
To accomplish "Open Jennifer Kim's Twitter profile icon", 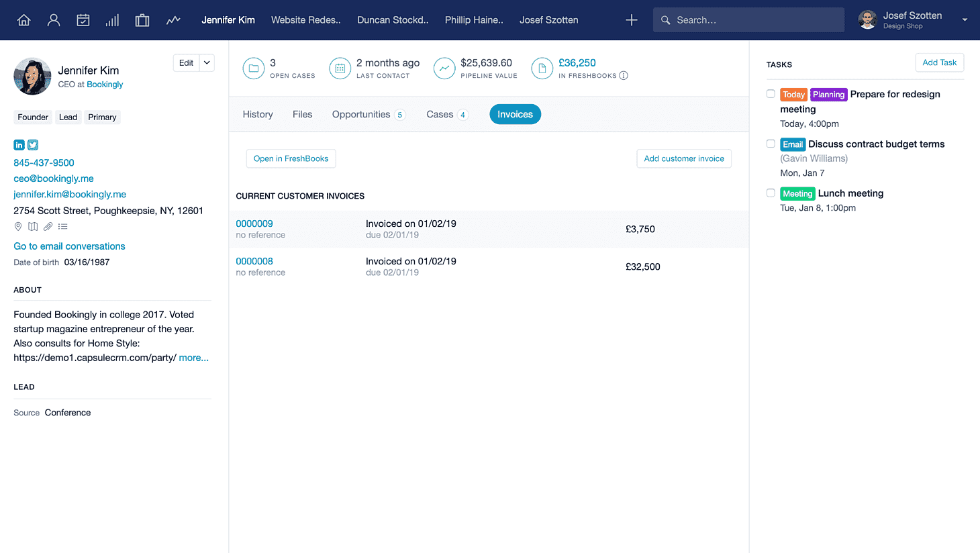I will [x=33, y=145].
